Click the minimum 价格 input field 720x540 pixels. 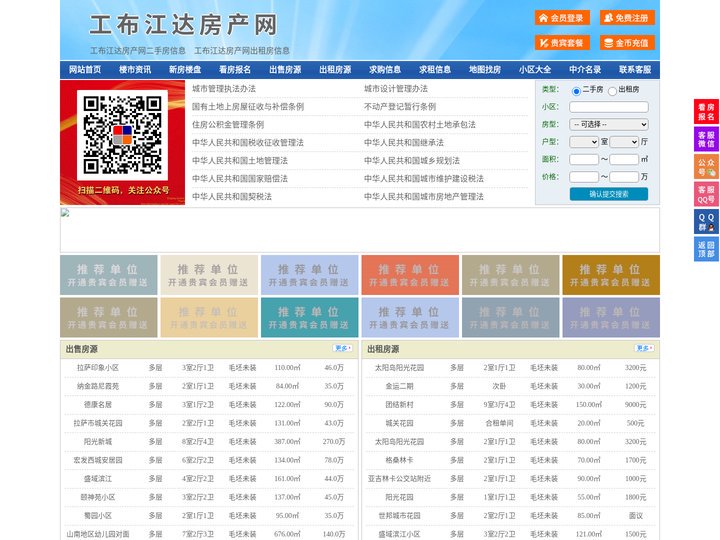pos(584,177)
